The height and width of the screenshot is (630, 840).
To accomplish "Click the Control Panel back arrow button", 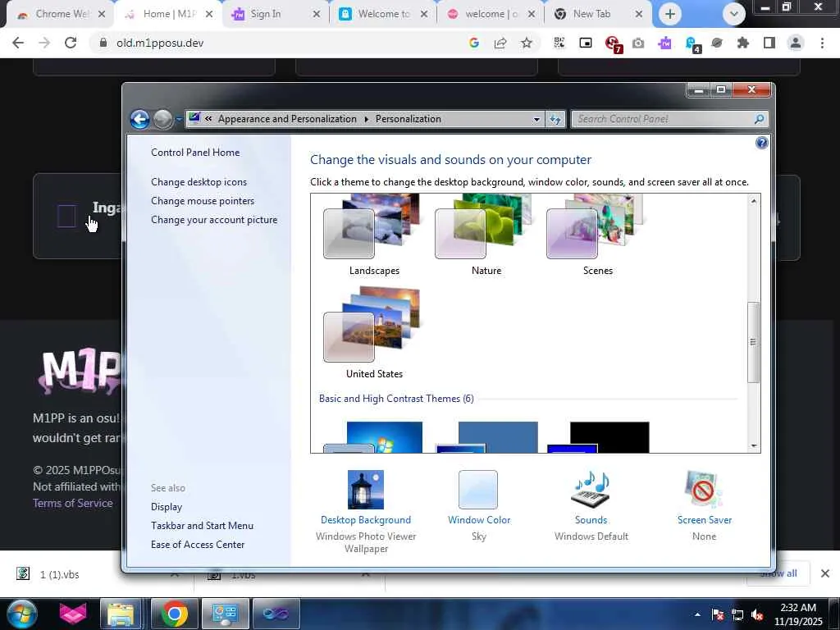I will coord(139,119).
